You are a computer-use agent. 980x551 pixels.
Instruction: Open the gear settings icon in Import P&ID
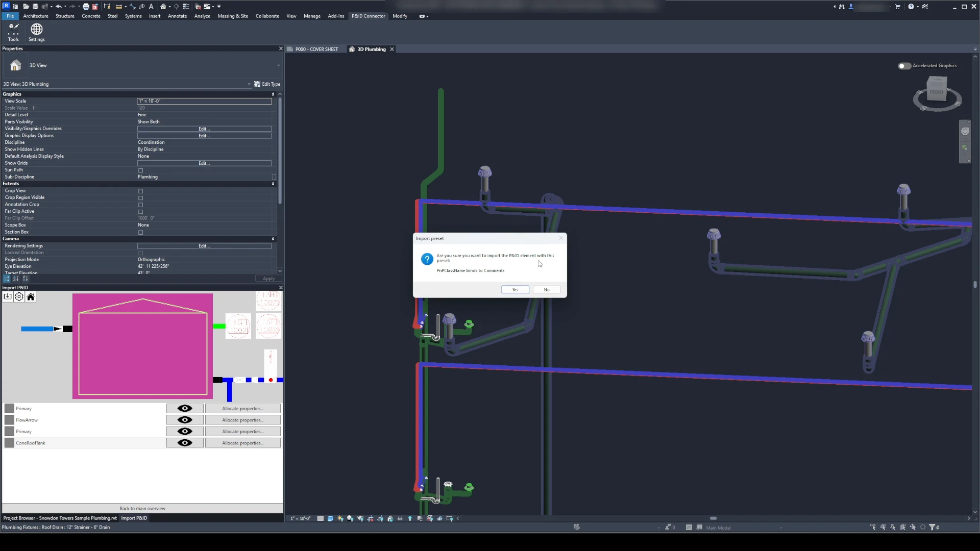click(x=19, y=297)
